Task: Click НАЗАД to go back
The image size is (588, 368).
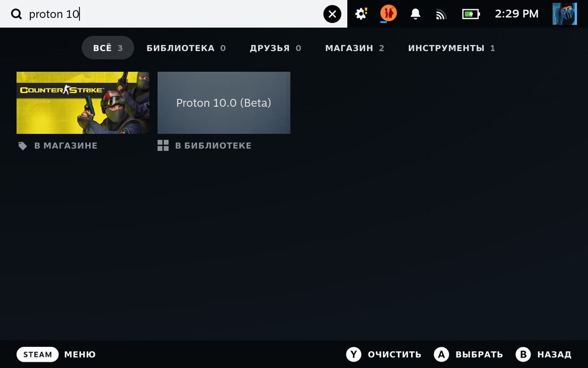Action: pyautogui.click(x=554, y=354)
